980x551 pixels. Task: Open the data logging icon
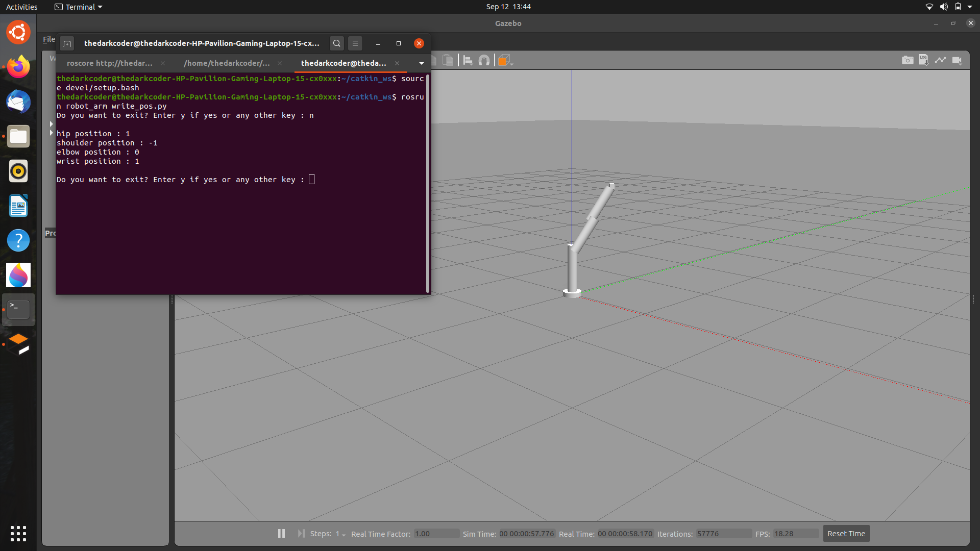tap(923, 60)
